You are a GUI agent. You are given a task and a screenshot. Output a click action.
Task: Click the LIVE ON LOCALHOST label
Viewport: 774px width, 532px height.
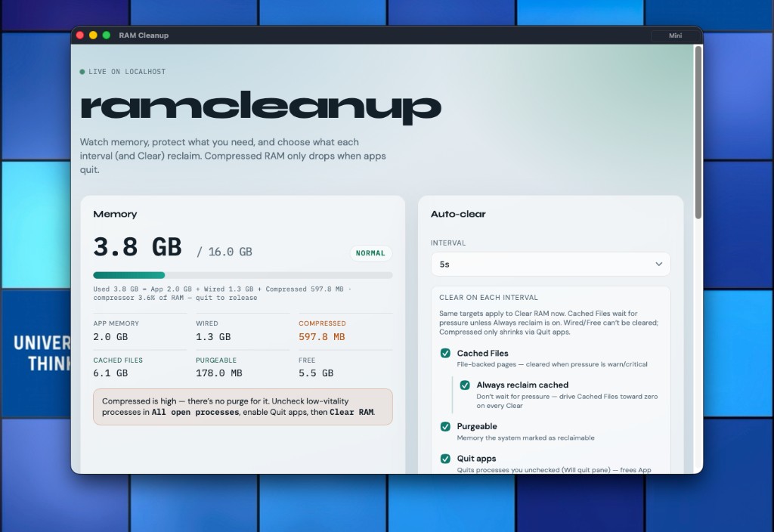[127, 72]
